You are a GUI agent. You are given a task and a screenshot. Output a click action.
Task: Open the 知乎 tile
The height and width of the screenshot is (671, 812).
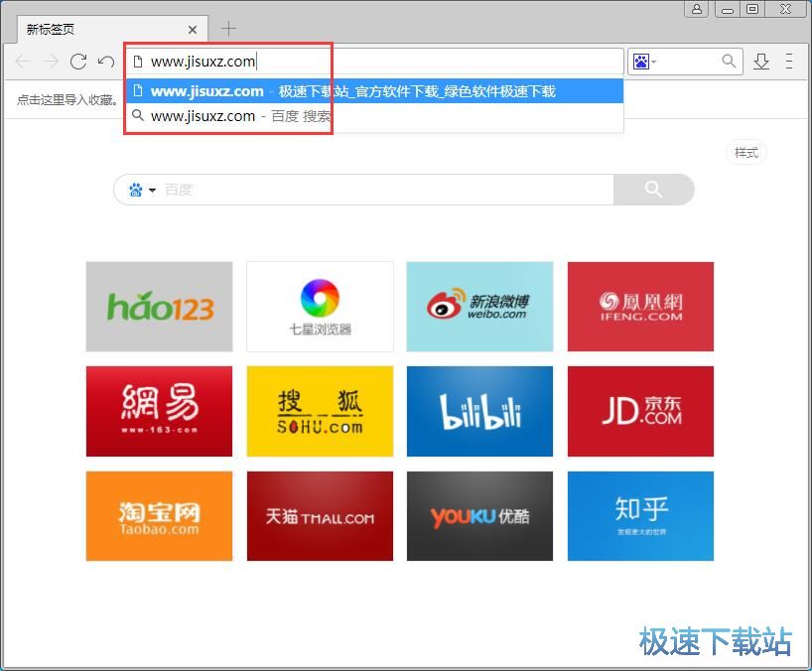(x=640, y=516)
